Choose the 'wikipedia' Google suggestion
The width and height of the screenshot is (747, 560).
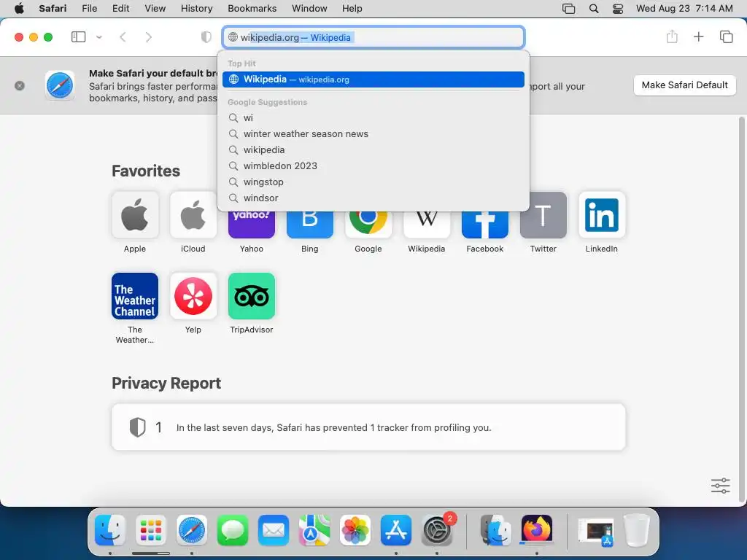(x=373, y=150)
